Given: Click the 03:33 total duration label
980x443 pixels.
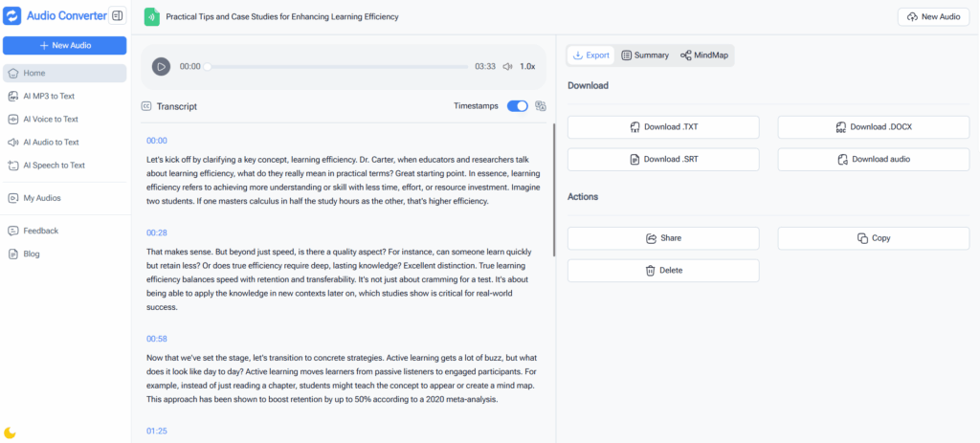Looking at the screenshot, I should [485, 66].
